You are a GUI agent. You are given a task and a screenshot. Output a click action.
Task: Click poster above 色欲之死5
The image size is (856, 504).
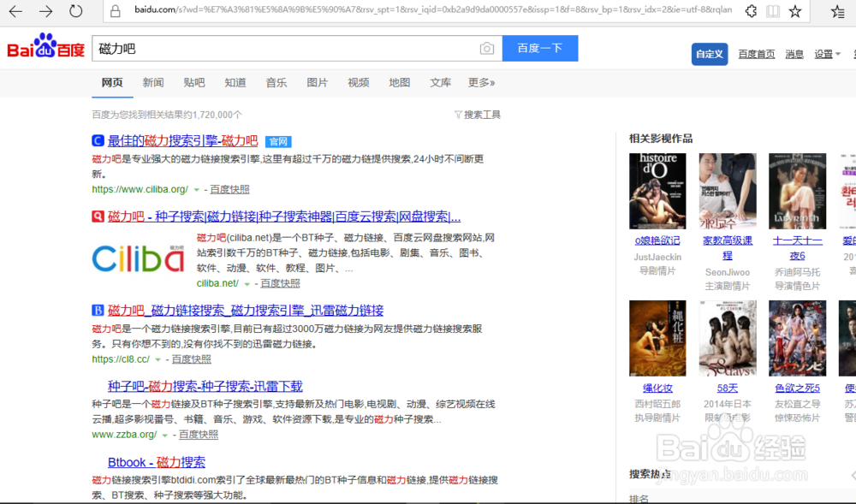[798, 338]
